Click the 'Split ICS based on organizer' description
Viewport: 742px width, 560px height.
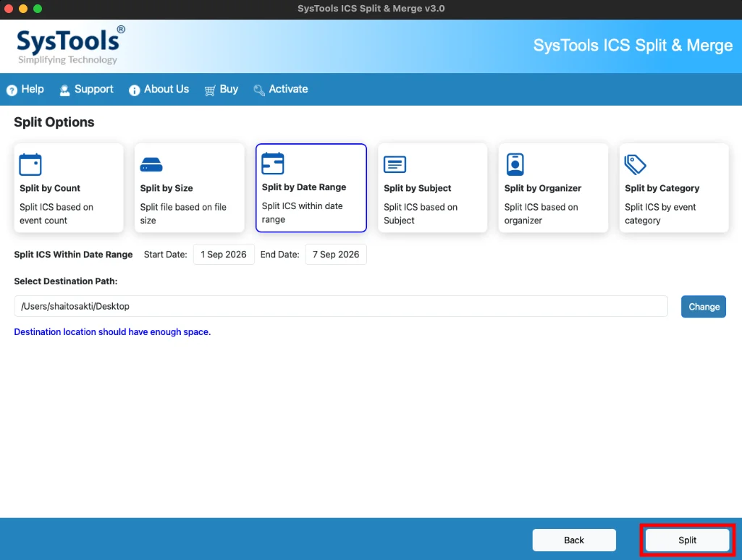(541, 213)
